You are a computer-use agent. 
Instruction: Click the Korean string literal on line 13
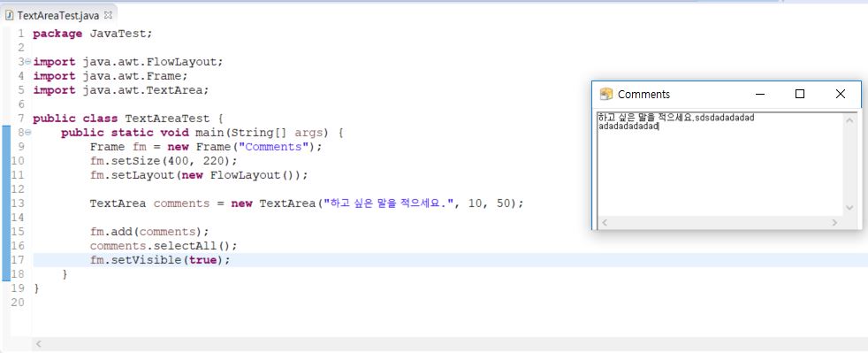pyautogui.click(x=389, y=203)
